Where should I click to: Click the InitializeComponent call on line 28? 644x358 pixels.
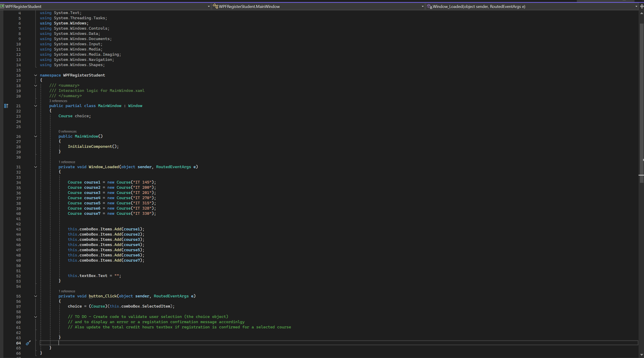[93, 147]
